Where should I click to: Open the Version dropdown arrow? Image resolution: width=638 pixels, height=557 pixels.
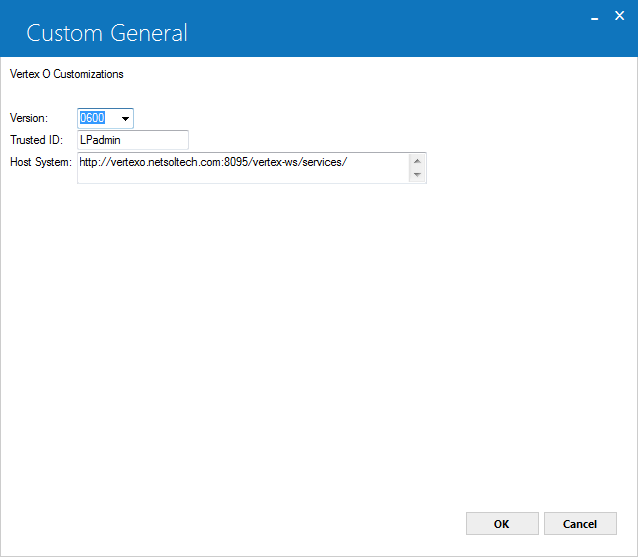pos(125,118)
